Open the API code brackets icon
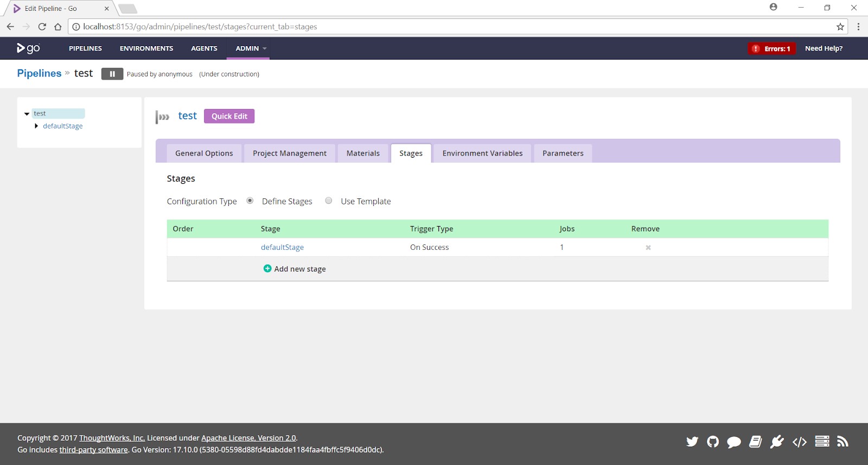 pyautogui.click(x=799, y=442)
